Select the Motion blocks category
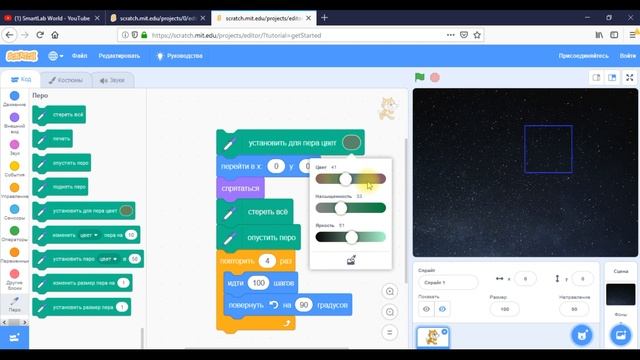 point(14,98)
